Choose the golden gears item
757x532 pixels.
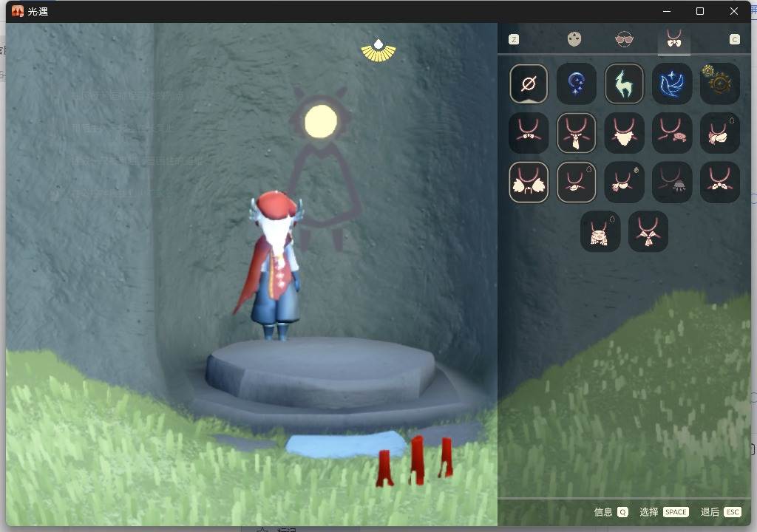tap(720, 84)
